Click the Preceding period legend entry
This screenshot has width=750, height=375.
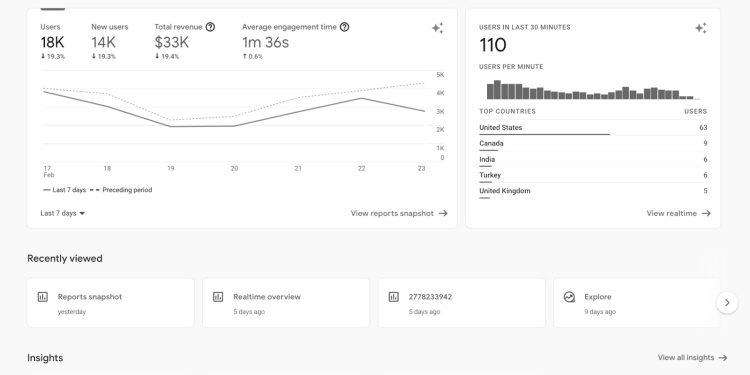[x=121, y=190]
